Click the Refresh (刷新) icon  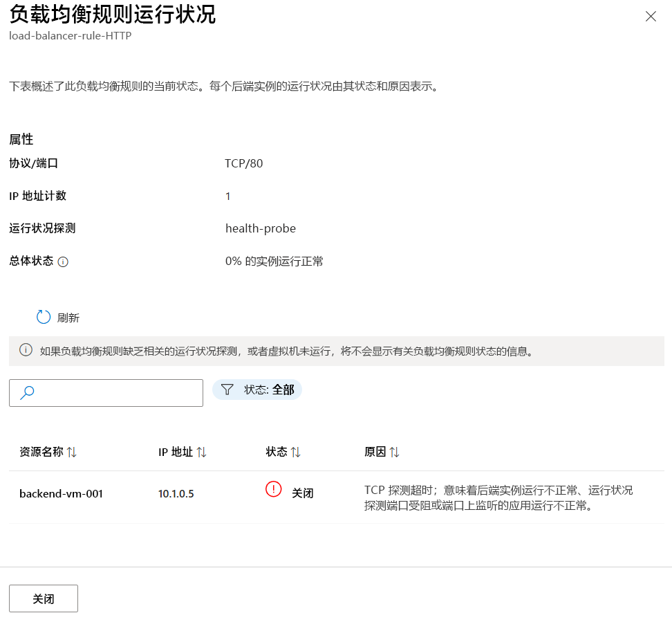[44, 316]
